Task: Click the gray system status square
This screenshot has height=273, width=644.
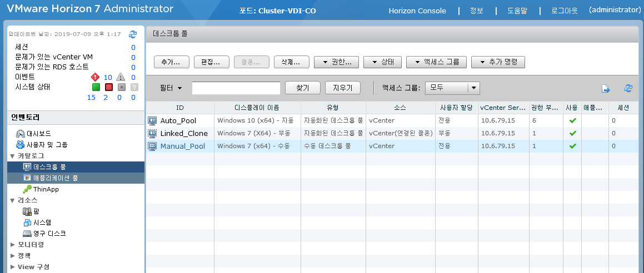Action: point(121,87)
